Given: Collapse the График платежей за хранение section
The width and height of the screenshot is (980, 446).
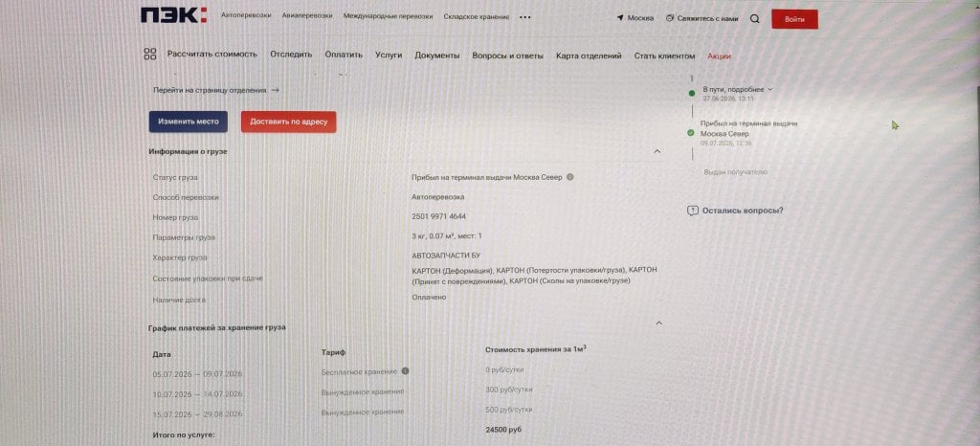Looking at the screenshot, I should tap(658, 323).
